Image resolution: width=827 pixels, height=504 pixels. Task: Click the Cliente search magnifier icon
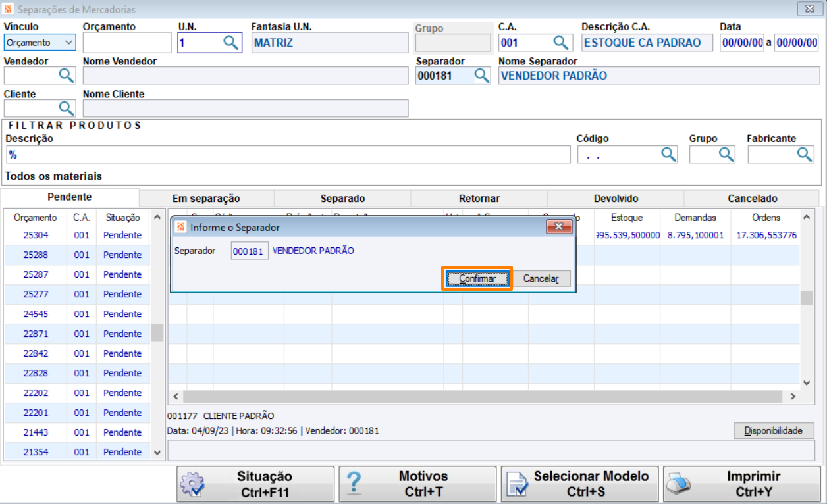(x=67, y=108)
